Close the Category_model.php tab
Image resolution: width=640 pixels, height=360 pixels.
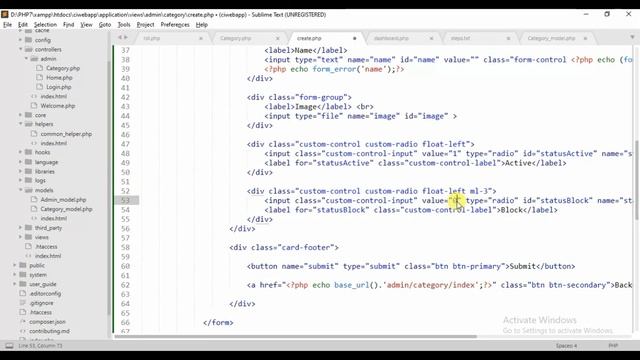coord(585,38)
